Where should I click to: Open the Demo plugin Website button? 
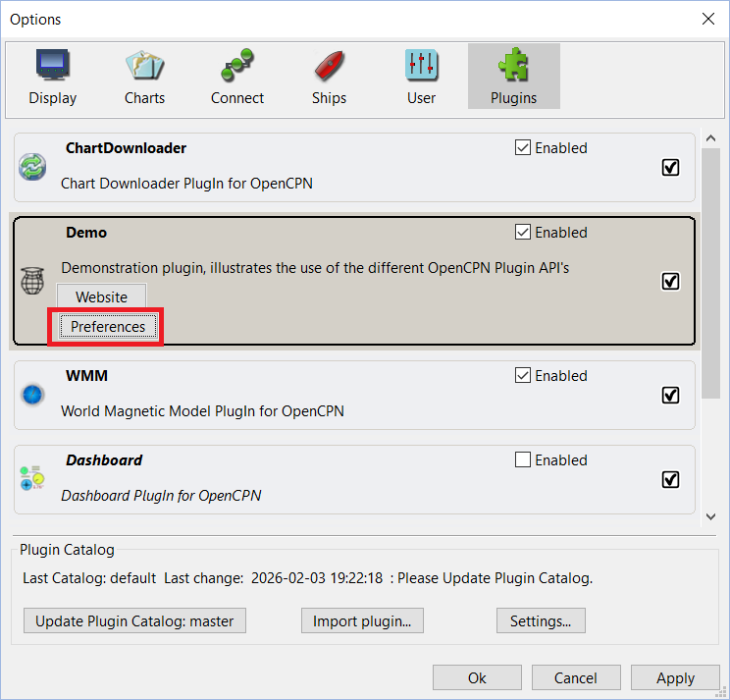[101, 296]
